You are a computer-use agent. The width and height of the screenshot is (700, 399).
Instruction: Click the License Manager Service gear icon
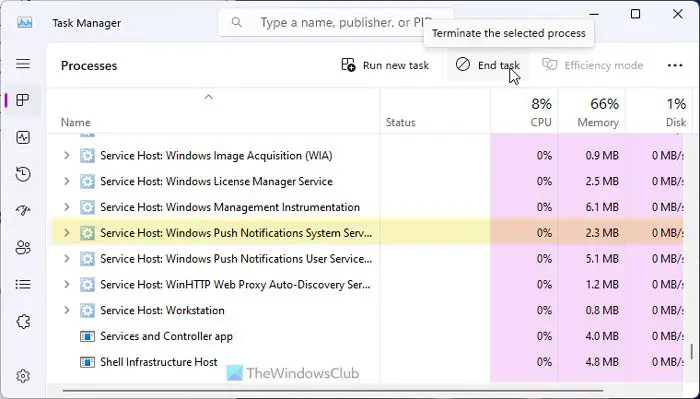pos(87,181)
